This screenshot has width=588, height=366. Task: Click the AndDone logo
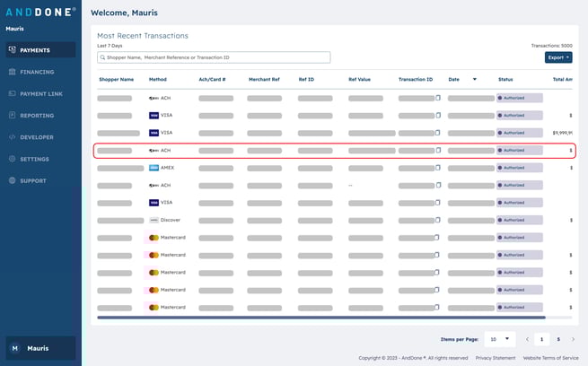(x=40, y=12)
